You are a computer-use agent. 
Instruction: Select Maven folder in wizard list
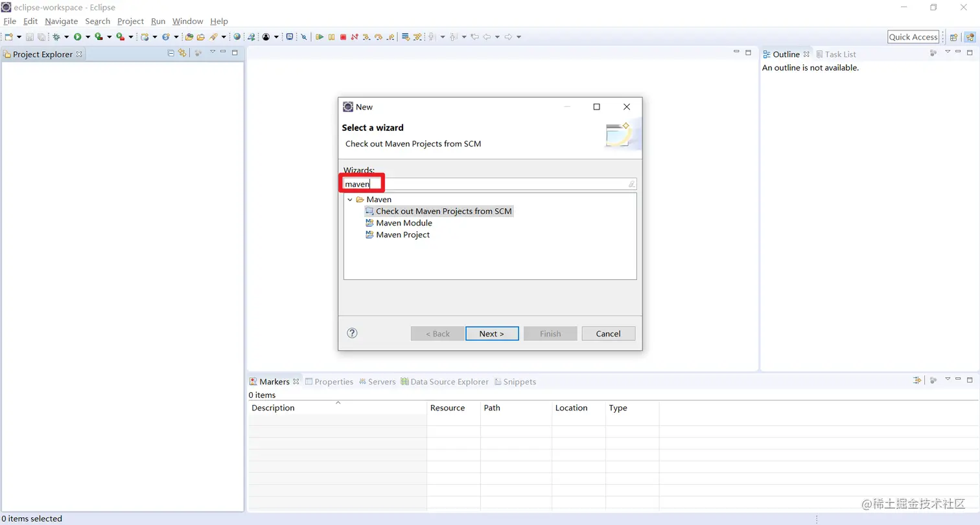379,200
